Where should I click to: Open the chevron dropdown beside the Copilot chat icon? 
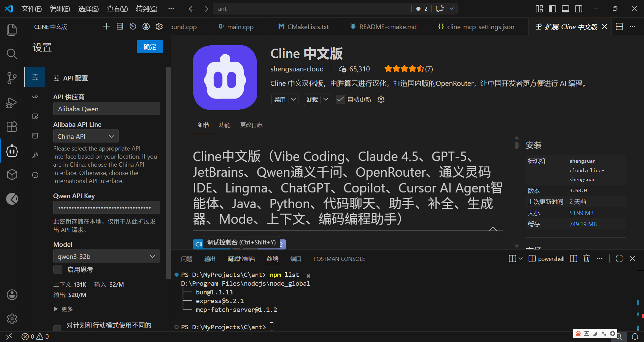[452, 9]
